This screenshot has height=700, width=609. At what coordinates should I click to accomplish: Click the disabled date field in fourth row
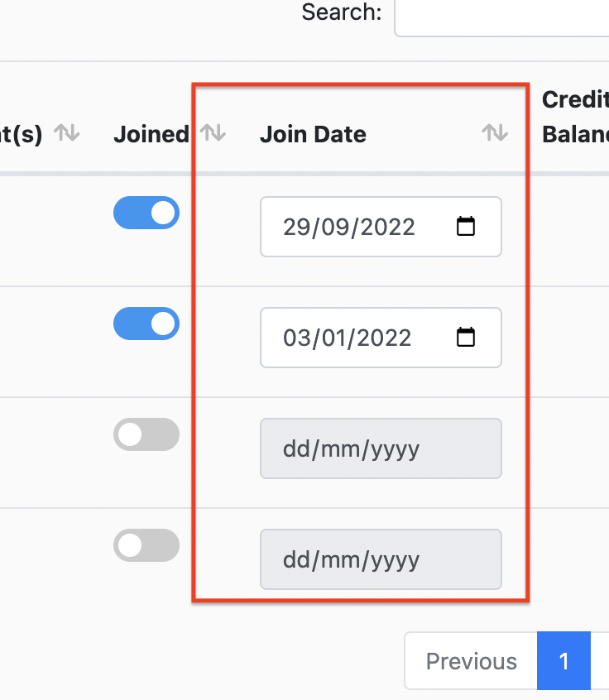(x=381, y=559)
